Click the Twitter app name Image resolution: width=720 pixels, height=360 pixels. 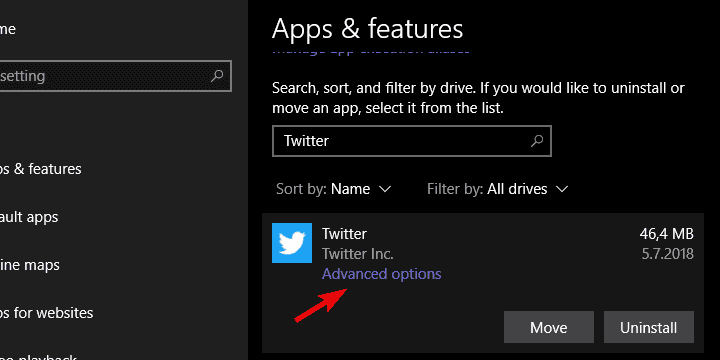click(344, 234)
